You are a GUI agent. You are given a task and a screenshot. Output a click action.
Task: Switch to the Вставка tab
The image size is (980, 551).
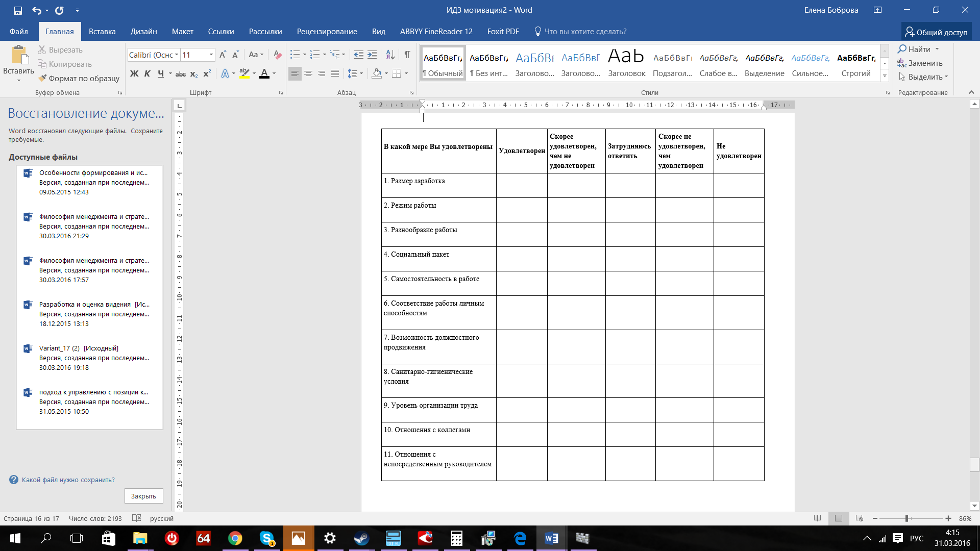(x=102, y=32)
